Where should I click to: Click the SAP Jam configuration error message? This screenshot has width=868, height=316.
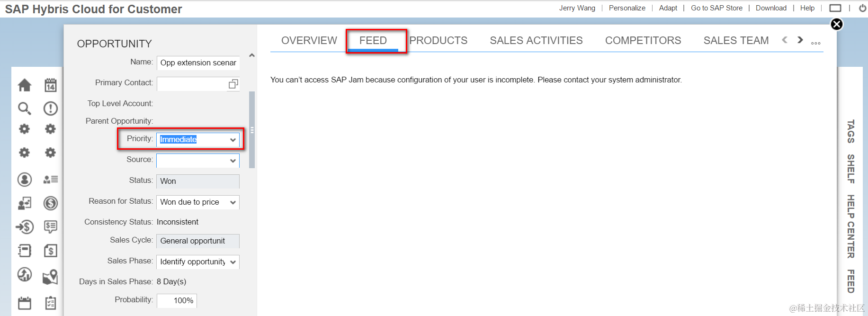[x=476, y=80]
